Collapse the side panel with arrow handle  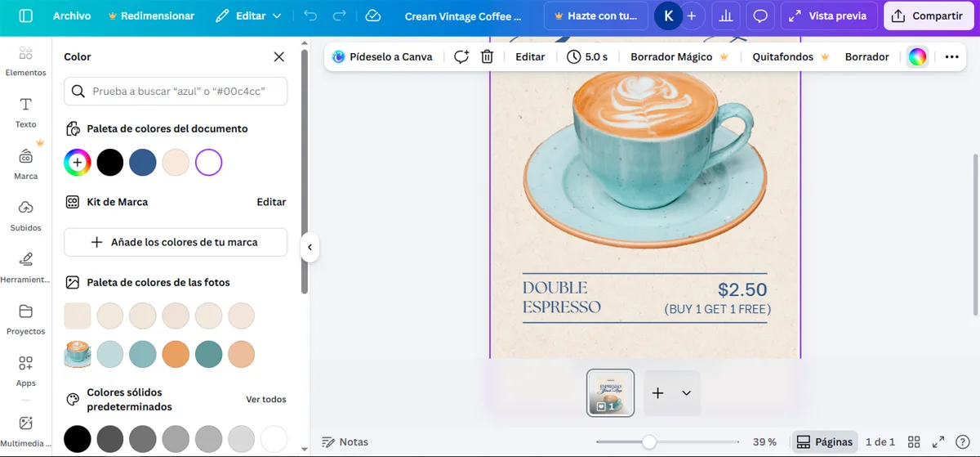(x=310, y=248)
